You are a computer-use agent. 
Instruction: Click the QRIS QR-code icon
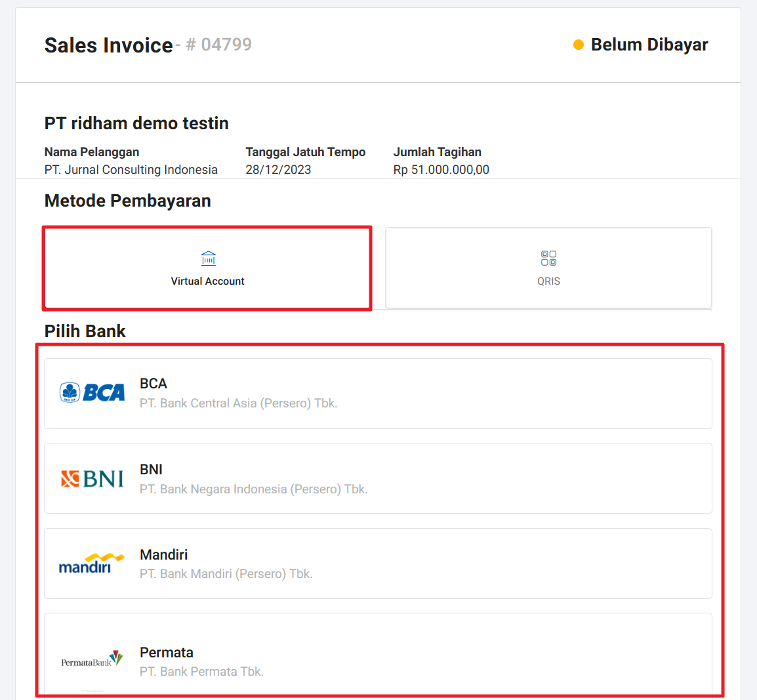[548, 258]
